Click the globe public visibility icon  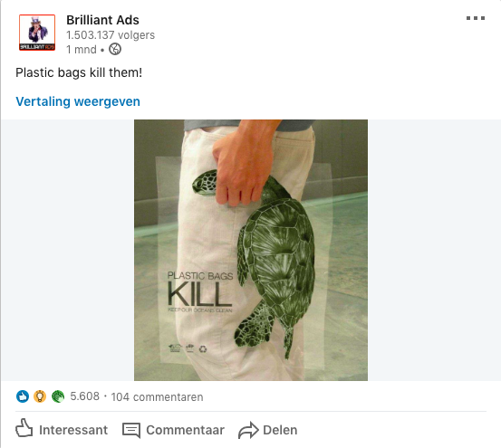[115, 50]
